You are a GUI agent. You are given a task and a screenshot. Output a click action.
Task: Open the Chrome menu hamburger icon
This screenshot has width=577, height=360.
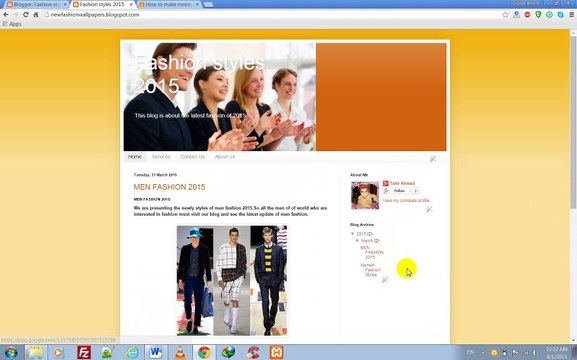[x=571, y=15]
